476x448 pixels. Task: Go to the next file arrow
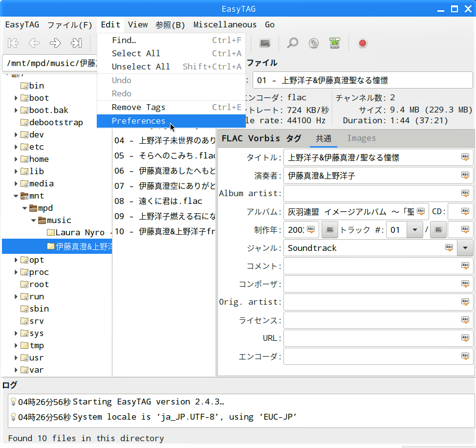(55, 43)
